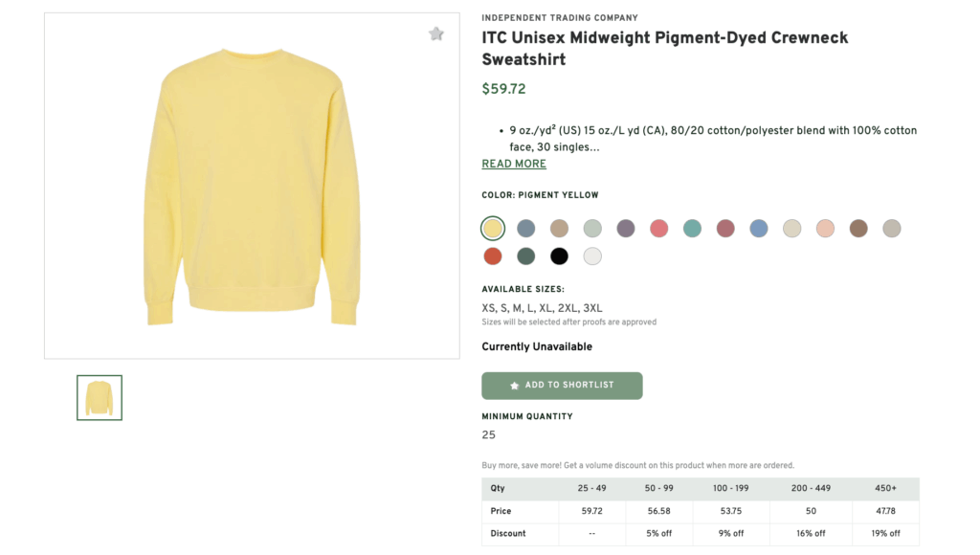Select the cornflower blue color swatch
The image size is (980, 555).
click(758, 228)
